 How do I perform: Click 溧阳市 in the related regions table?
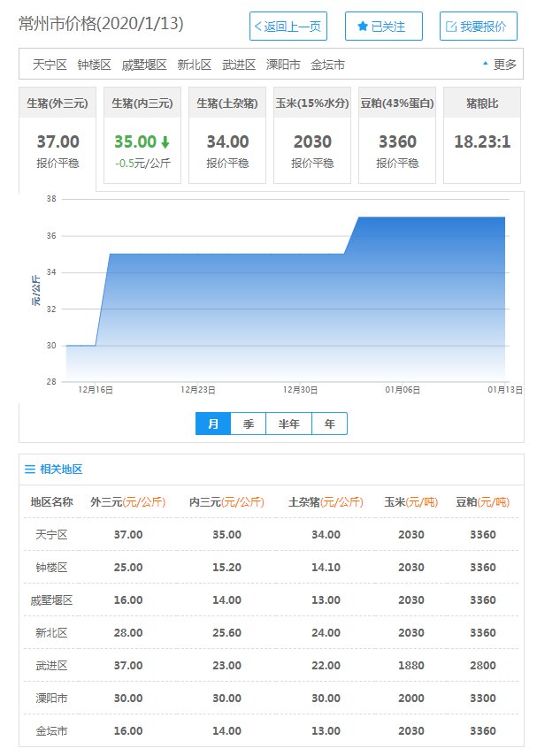51,699
